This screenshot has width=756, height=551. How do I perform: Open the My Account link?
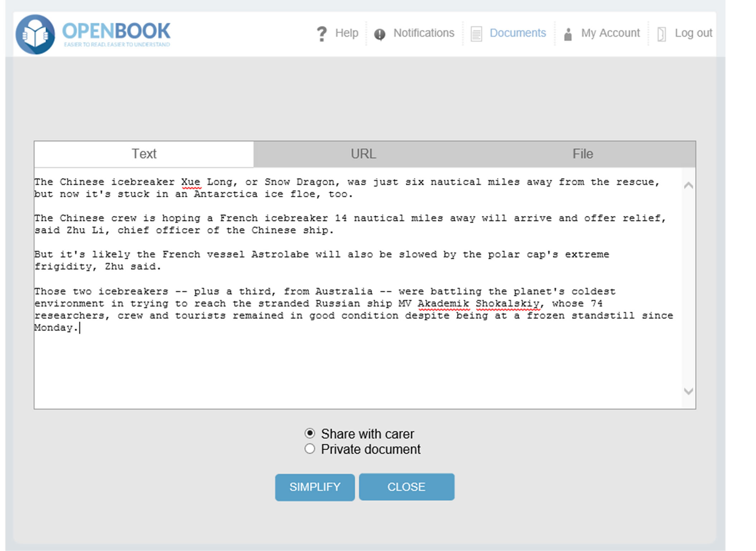coord(610,33)
